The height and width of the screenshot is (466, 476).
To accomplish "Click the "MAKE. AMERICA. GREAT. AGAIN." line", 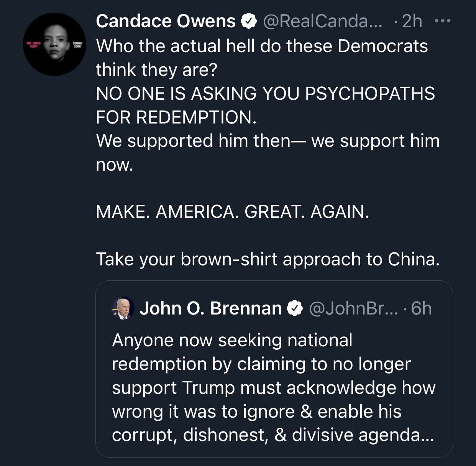I will 233,211.
